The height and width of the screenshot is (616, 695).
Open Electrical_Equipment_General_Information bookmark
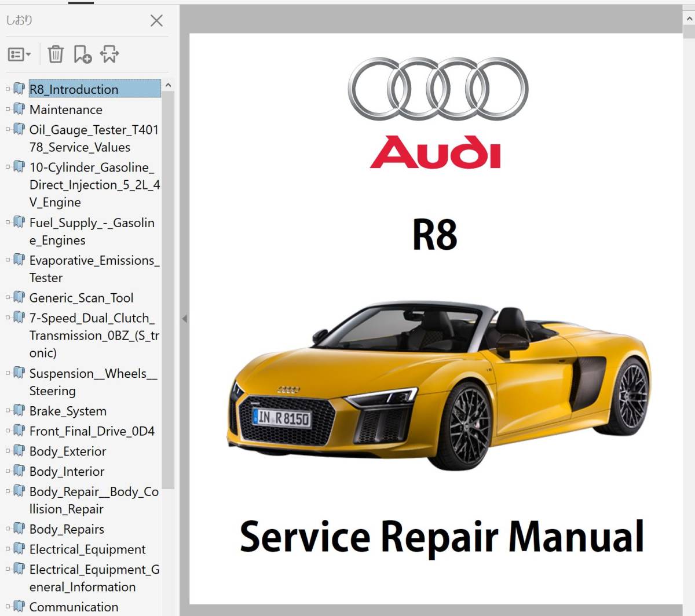tap(94, 578)
